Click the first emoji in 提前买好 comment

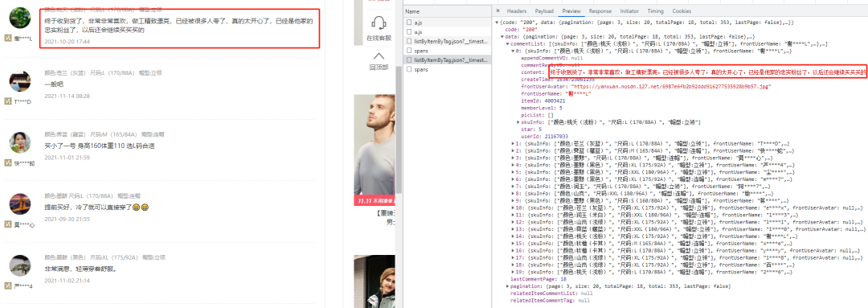tap(136, 207)
